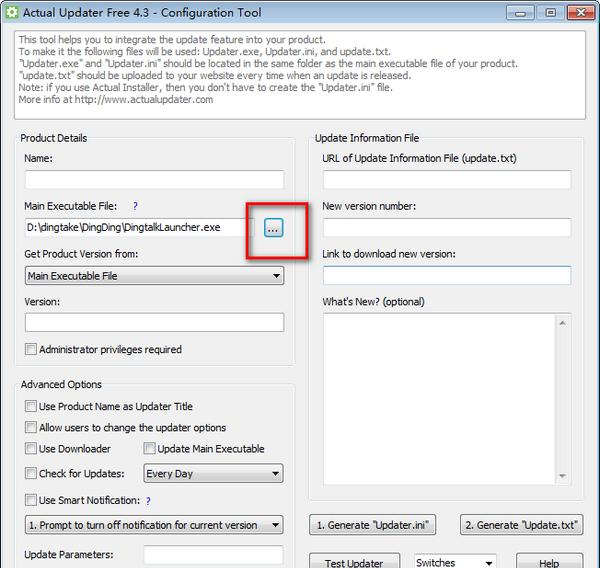Click the Actual Updater app icon in title bar
600x568 pixels.
(x=11, y=12)
